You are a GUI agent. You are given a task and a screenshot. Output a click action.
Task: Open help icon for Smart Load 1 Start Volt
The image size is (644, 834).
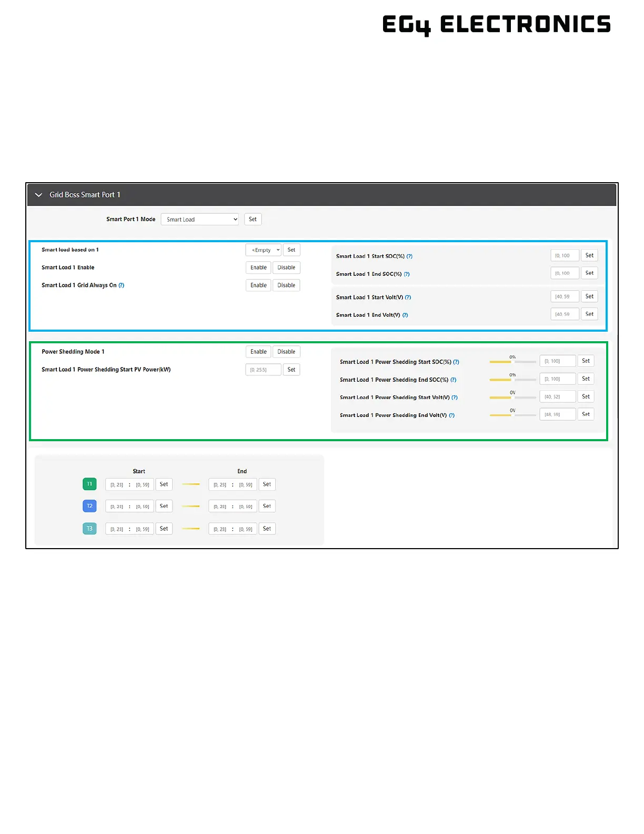(408, 297)
